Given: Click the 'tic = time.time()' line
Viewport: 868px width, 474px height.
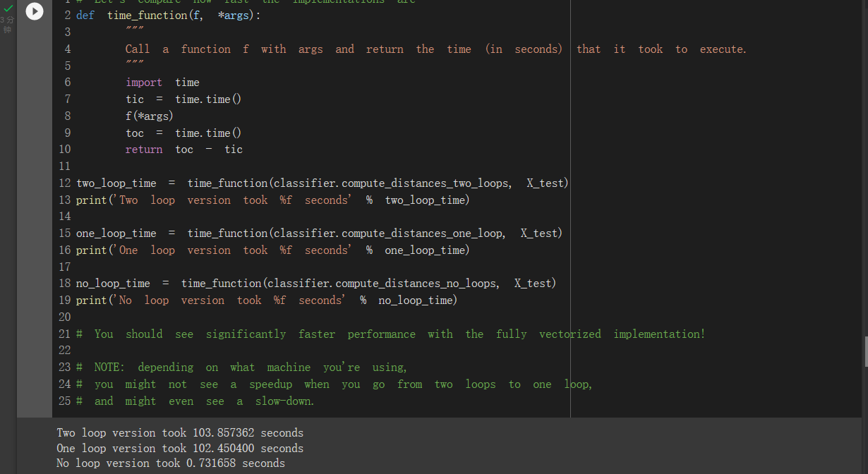Looking at the screenshot, I should click(183, 99).
